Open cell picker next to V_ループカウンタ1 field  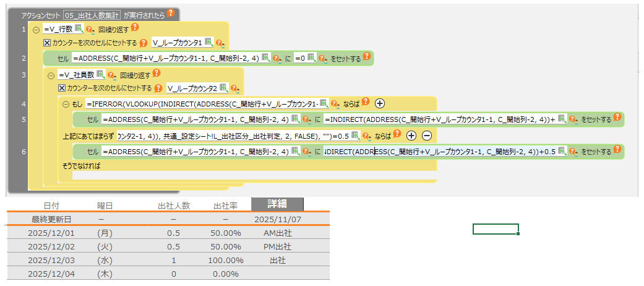coord(208,43)
